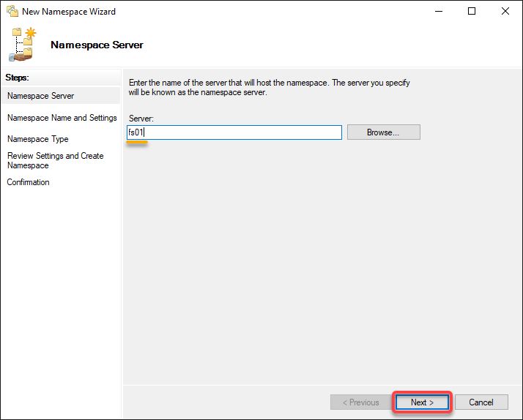Click the Server: field label
The height and width of the screenshot is (420, 523).
point(141,119)
